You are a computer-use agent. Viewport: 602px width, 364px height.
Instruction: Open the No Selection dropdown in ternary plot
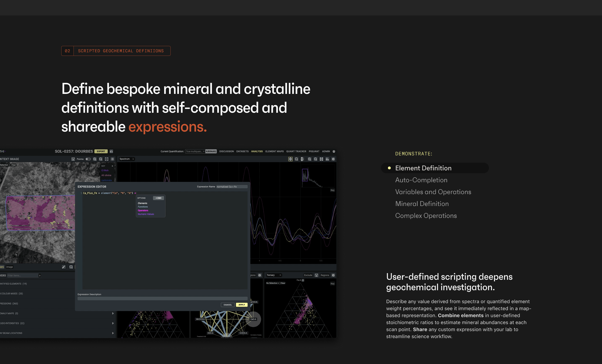click(272, 283)
